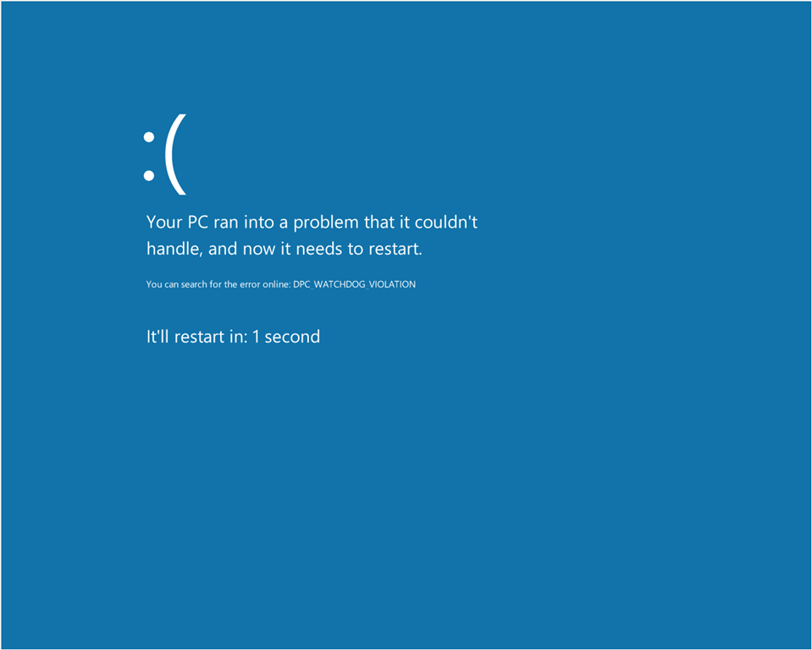The image size is (812, 650).
Task: Click 'needs to restart.' in the message
Action: [x=359, y=249]
